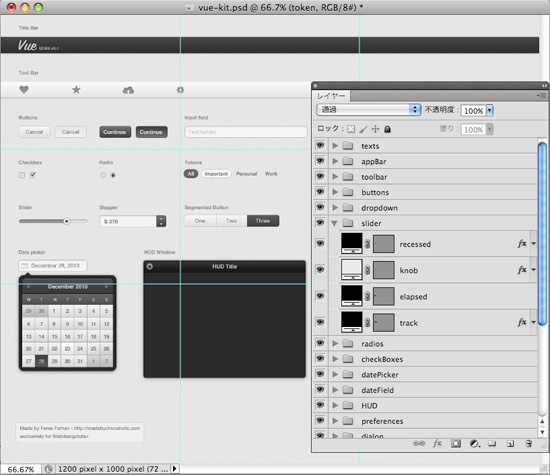
Task: Create a new layer icon
Action: click(510, 444)
